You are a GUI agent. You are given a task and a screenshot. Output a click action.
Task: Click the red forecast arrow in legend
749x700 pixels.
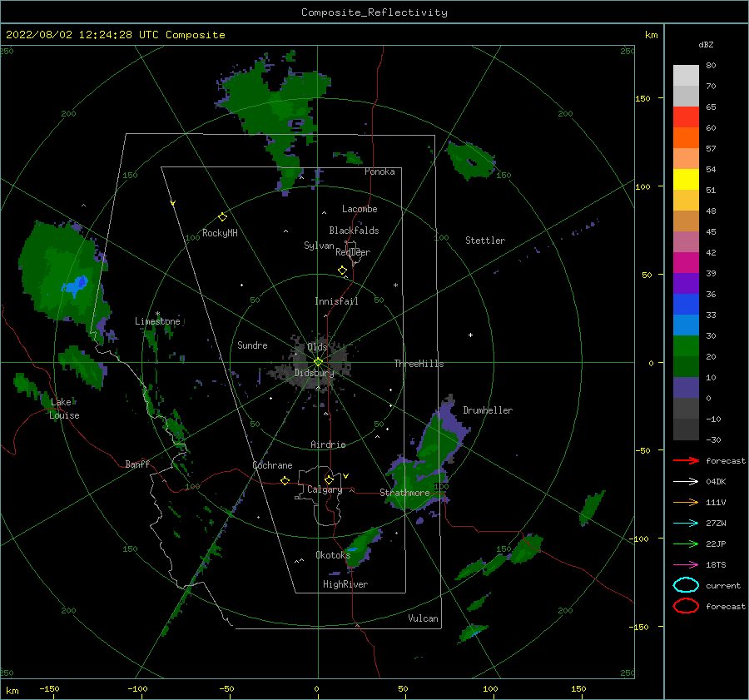pos(686,460)
